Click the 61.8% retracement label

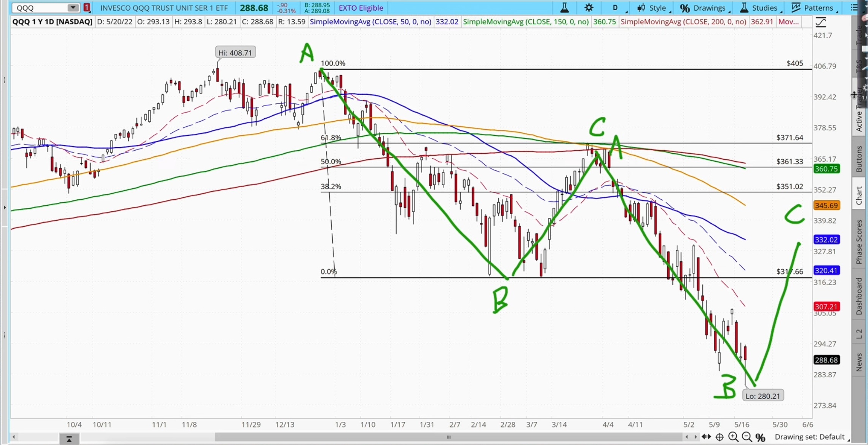331,137
